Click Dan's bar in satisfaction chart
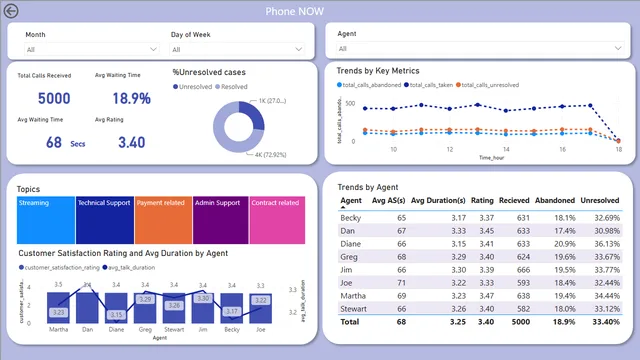640x360 pixels. [x=87, y=308]
